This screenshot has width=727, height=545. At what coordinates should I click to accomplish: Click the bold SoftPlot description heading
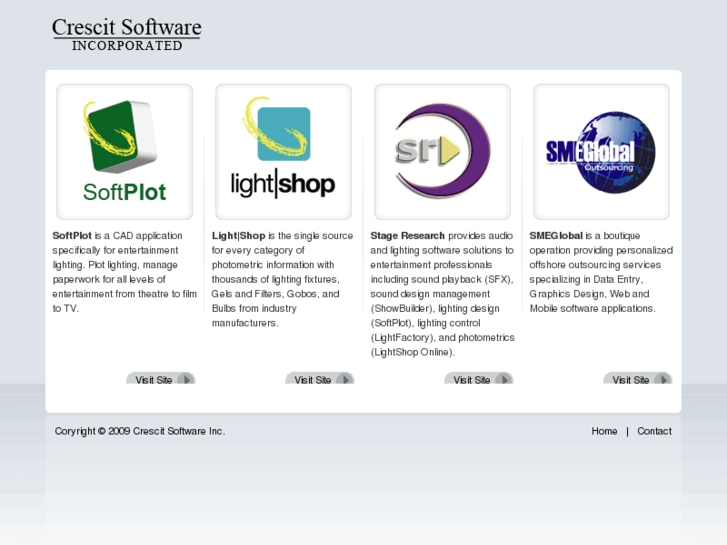pos(72,236)
